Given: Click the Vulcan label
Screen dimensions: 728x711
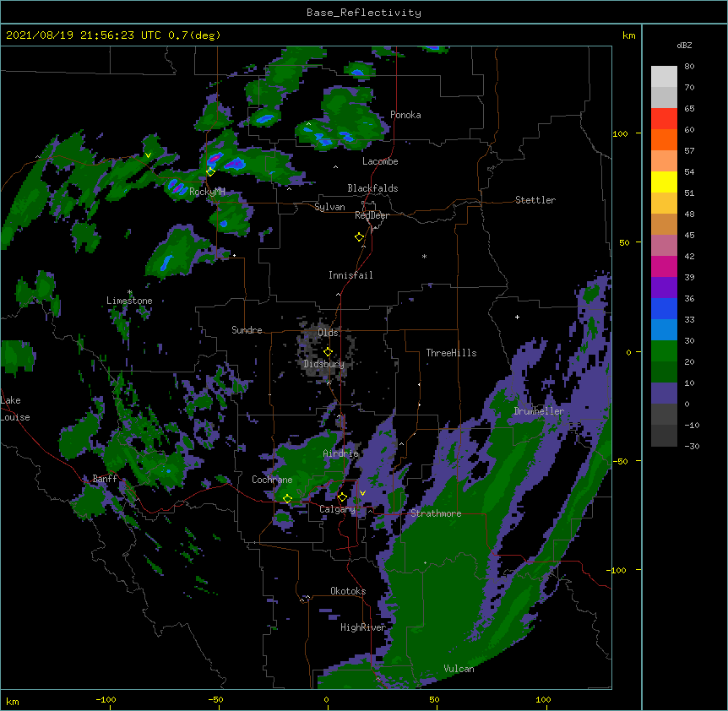Looking at the screenshot, I should coord(459,669).
